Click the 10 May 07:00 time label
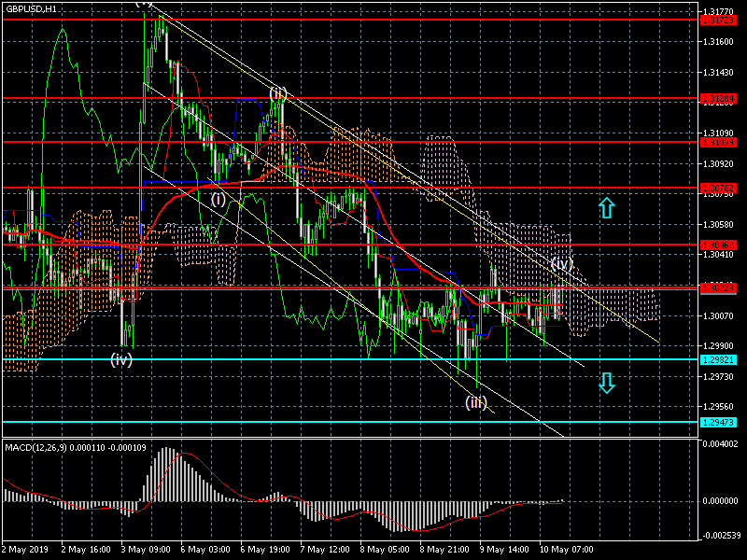Viewport: 747px width, 560px height. pos(567,550)
